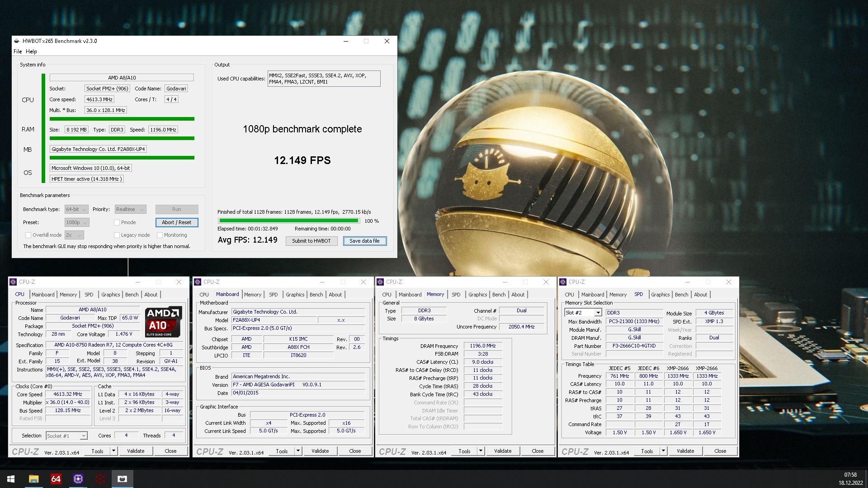Screen dimensions: 868x488
Task: Open the Priority Realtime dropdown
Action: coord(130,209)
